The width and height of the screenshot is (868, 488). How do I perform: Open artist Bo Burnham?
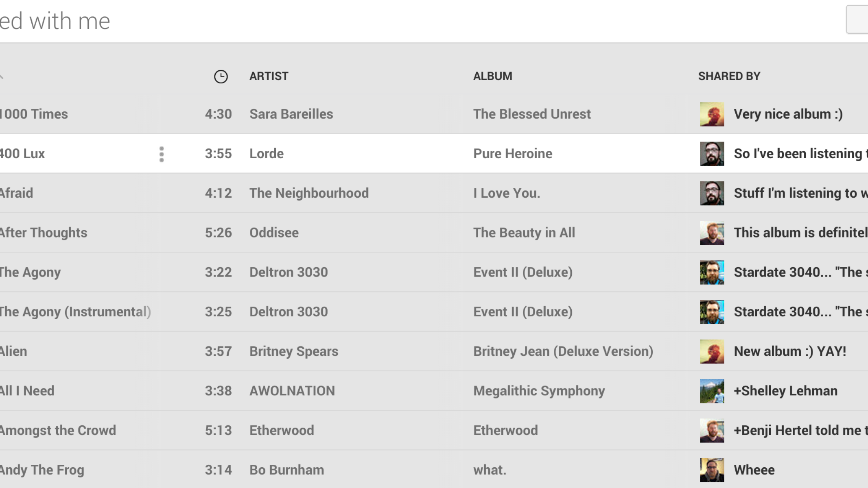[286, 470]
